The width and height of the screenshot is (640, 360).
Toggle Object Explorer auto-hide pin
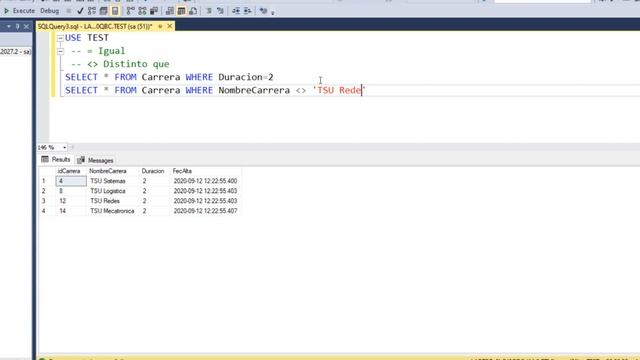[17, 27]
